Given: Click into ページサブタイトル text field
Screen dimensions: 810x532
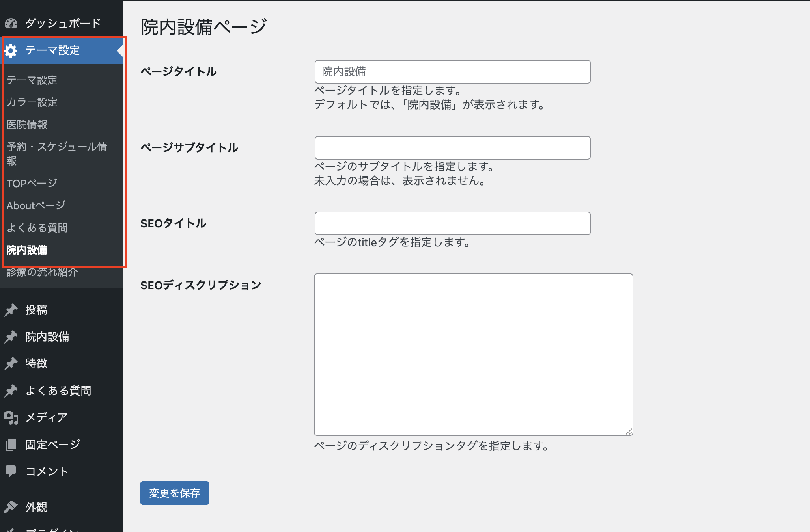Looking at the screenshot, I should point(452,148).
